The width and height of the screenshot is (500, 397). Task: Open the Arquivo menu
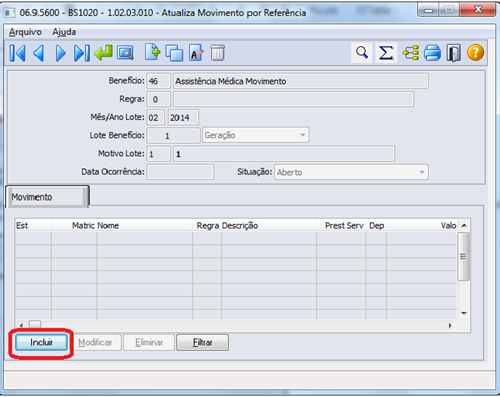click(25, 32)
